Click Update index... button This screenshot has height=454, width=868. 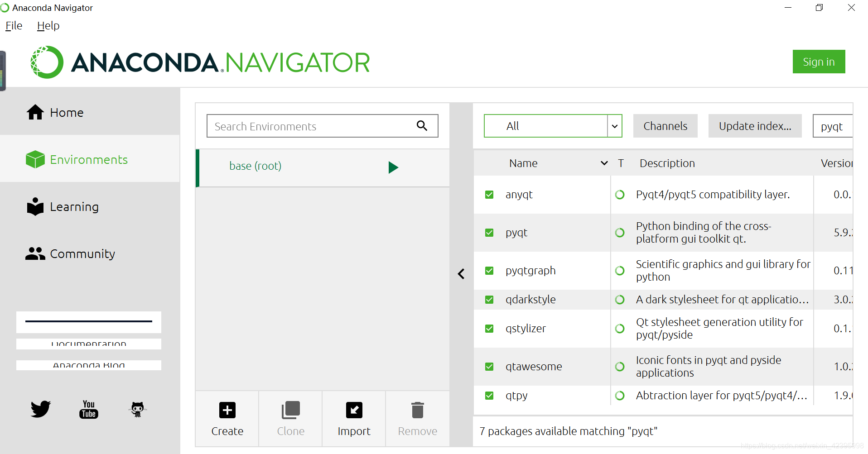pos(755,126)
